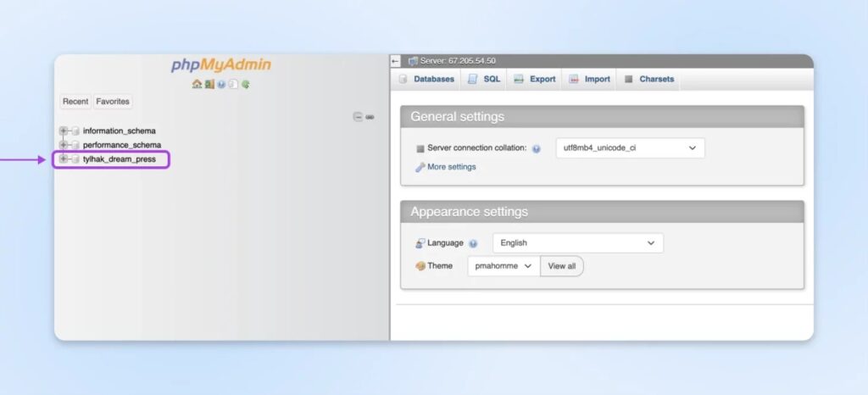Click Language help question-mark icon

pos(473,243)
